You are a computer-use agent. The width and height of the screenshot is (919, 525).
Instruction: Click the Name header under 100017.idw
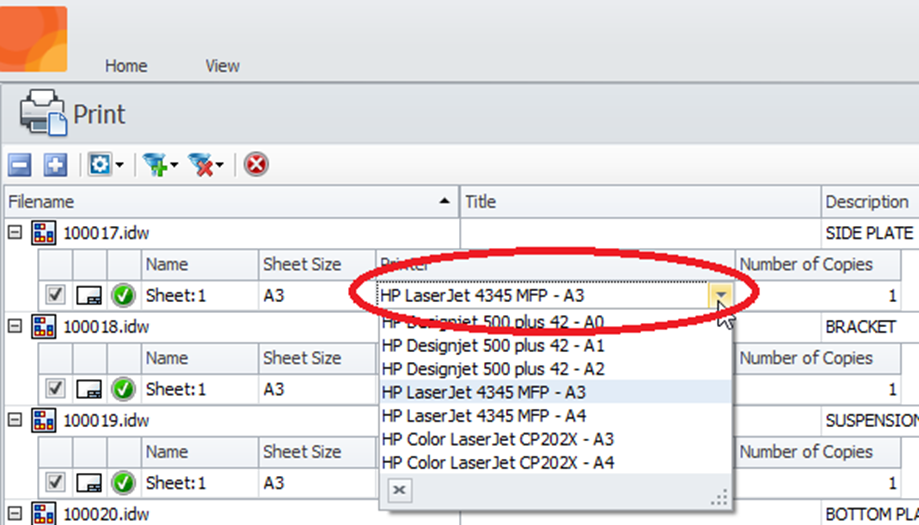click(x=200, y=264)
